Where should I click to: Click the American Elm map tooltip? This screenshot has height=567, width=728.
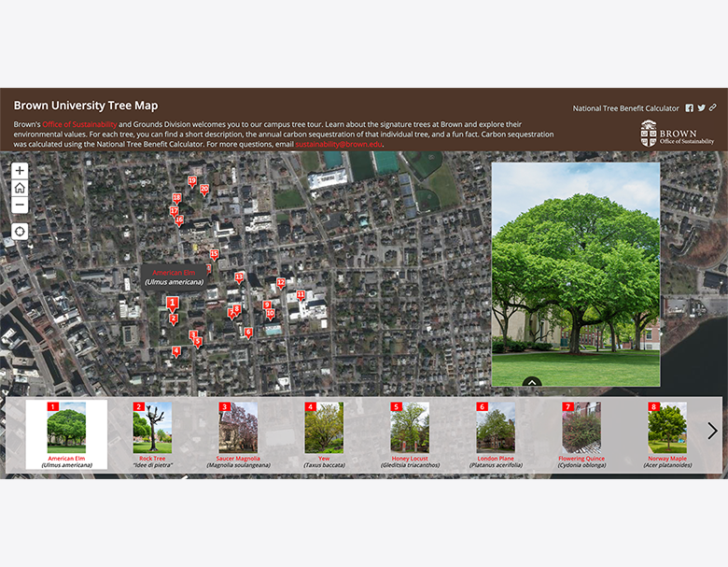click(175, 277)
